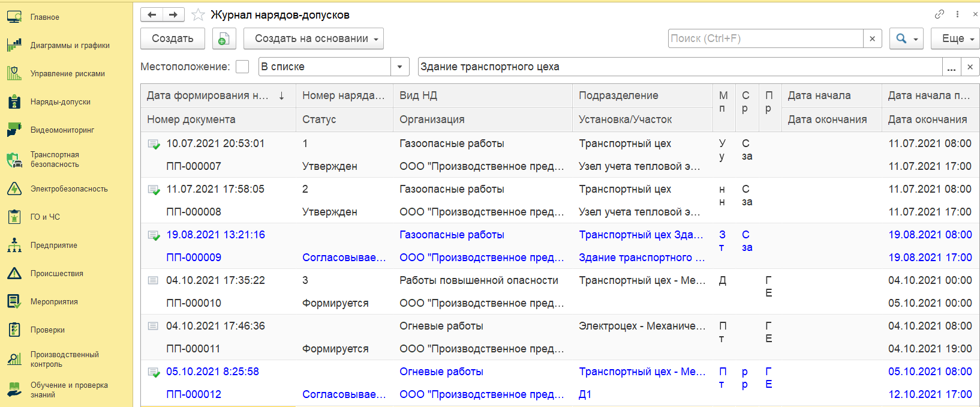Open Видеомониторинг menu label
Viewport: 980px width, 407px height.
tap(62, 130)
